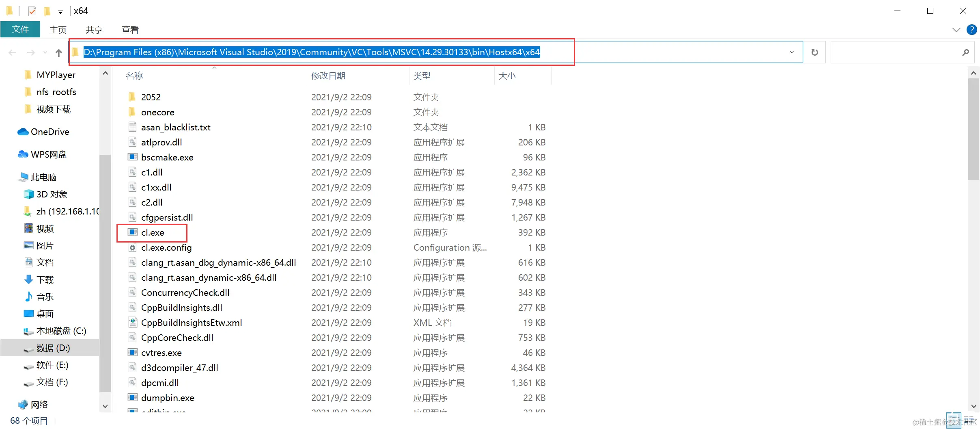Click the properties quick access icon
The width and height of the screenshot is (980, 429).
pyautogui.click(x=32, y=11)
